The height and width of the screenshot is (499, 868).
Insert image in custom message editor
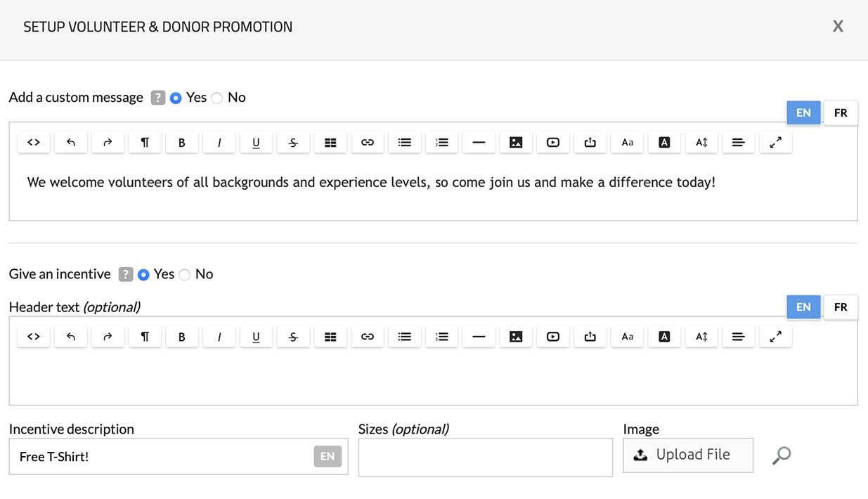(x=516, y=143)
